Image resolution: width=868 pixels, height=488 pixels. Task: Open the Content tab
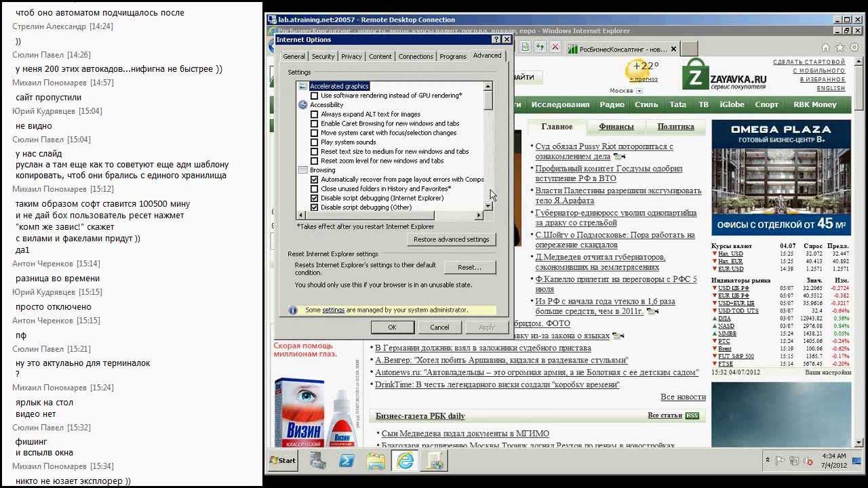click(380, 57)
